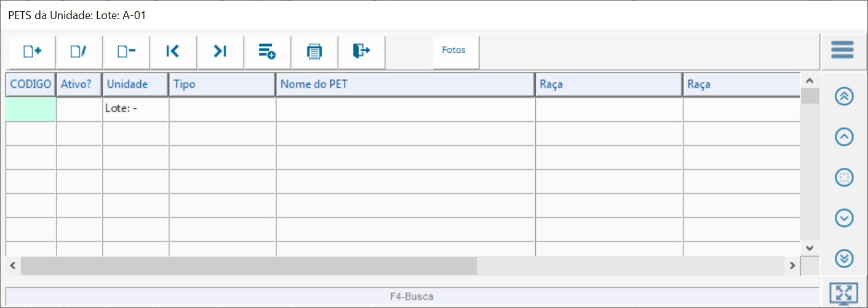Click the F4-Busca search bar
Viewport: 868px width, 308px height.
click(412, 296)
